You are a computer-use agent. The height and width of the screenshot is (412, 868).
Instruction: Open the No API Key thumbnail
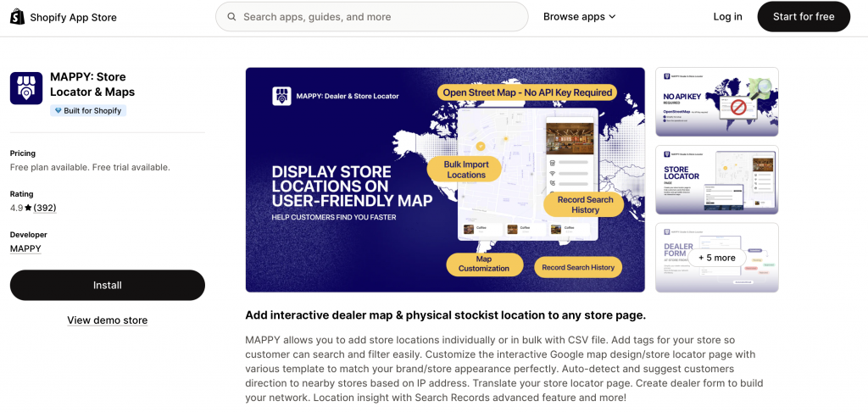pyautogui.click(x=717, y=102)
